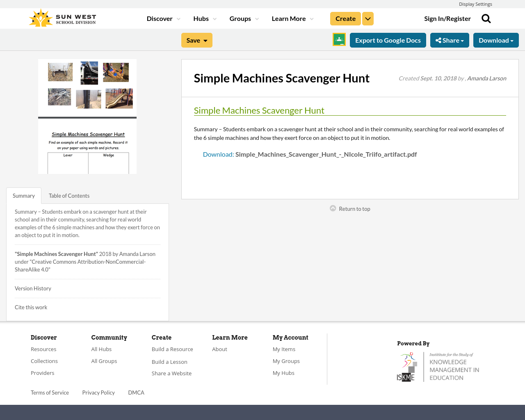The image size is (525, 420).
Task: Expand the Save options dropdown
Action: (205, 40)
